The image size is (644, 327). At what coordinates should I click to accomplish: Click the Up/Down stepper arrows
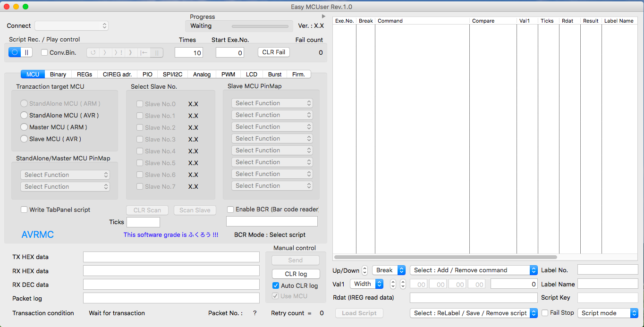364,270
